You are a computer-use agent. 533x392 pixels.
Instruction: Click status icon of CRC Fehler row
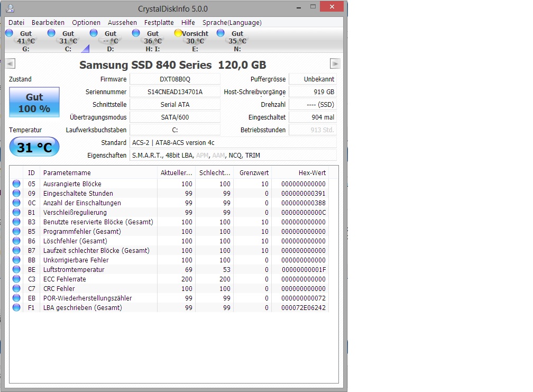tap(16, 288)
